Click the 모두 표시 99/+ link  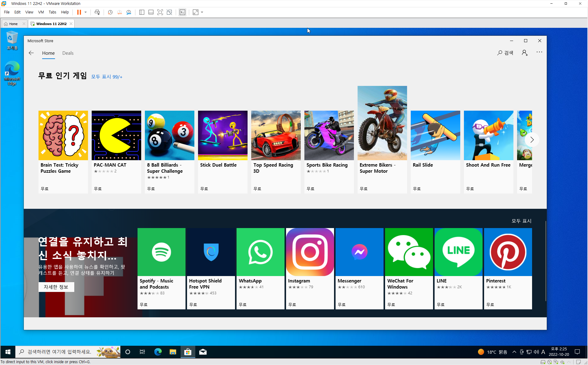pos(107,77)
